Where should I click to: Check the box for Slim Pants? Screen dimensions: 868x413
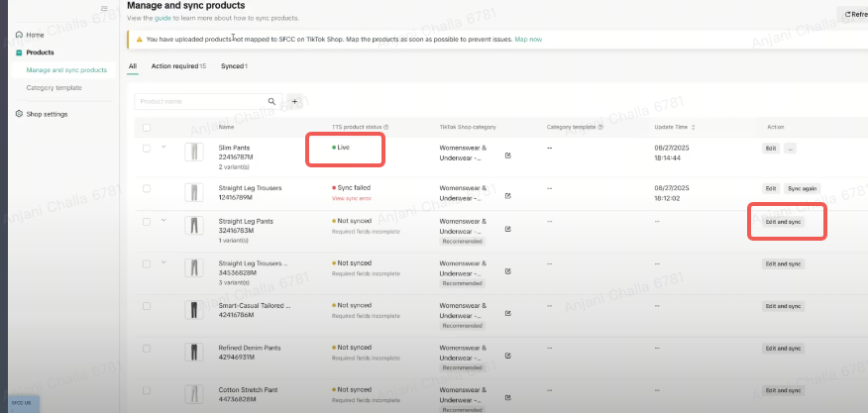point(147,151)
